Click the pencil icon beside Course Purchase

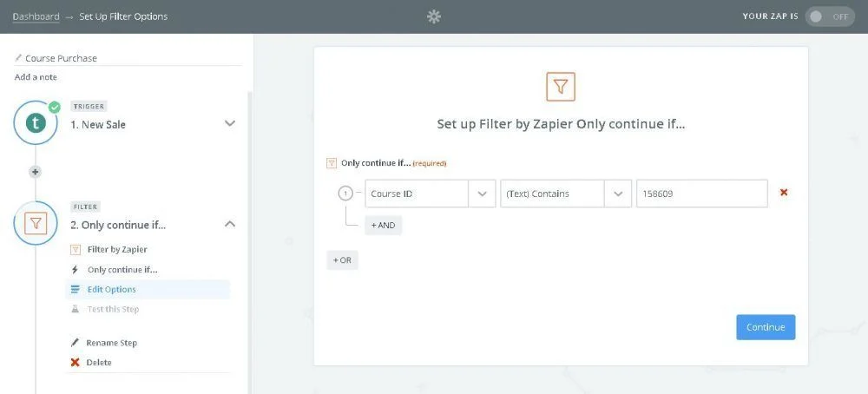pyautogui.click(x=18, y=58)
